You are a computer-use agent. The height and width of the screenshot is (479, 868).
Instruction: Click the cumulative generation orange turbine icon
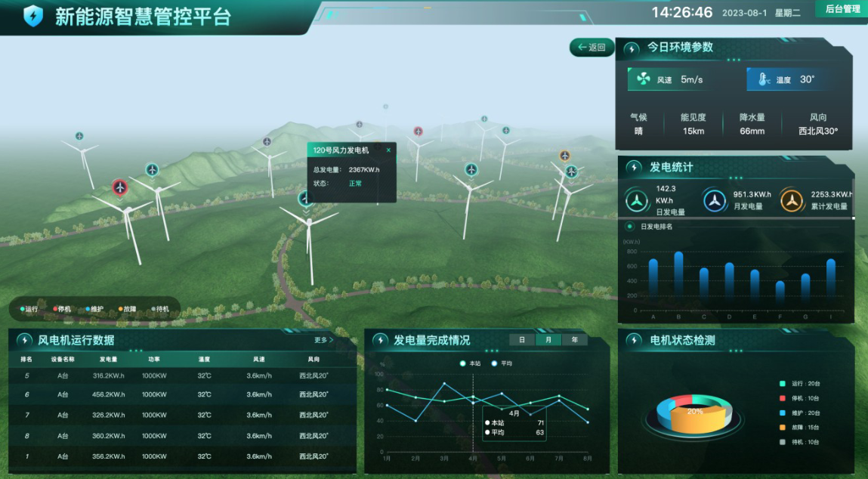pos(792,200)
